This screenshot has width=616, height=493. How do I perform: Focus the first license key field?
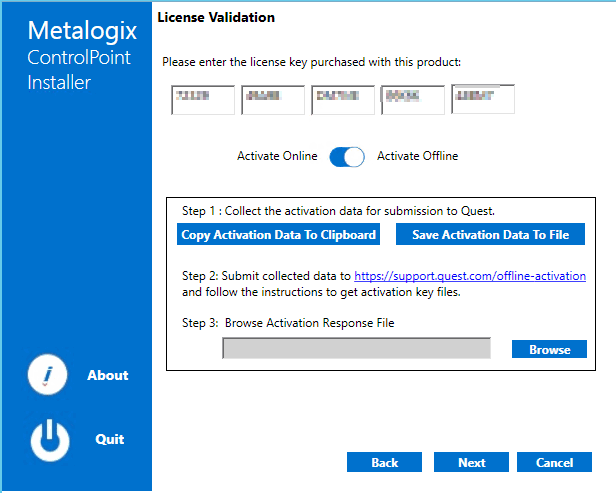click(203, 100)
